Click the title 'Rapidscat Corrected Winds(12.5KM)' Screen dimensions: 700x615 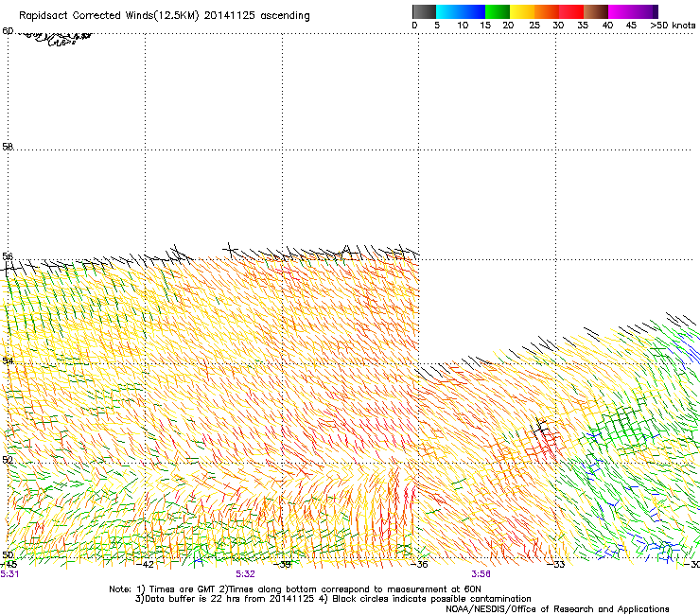109,16
